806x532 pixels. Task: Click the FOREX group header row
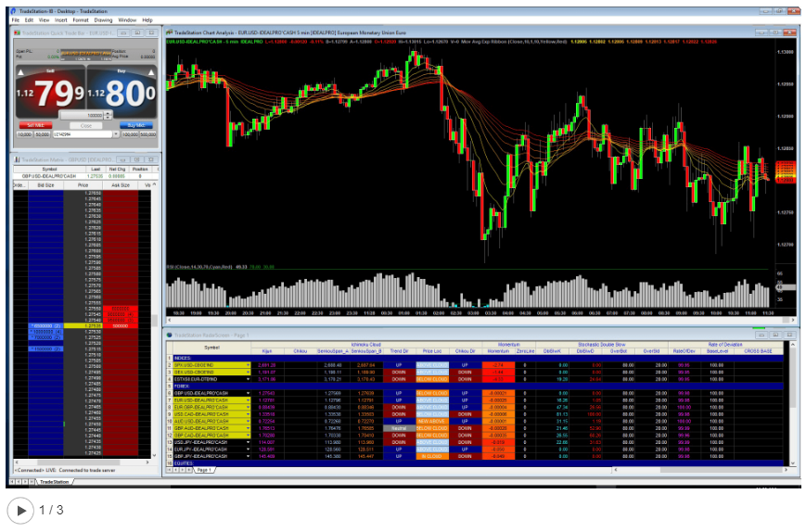point(478,386)
